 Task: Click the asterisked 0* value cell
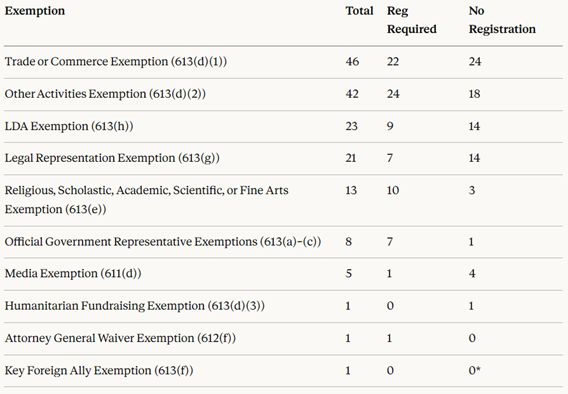(x=475, y=370)
